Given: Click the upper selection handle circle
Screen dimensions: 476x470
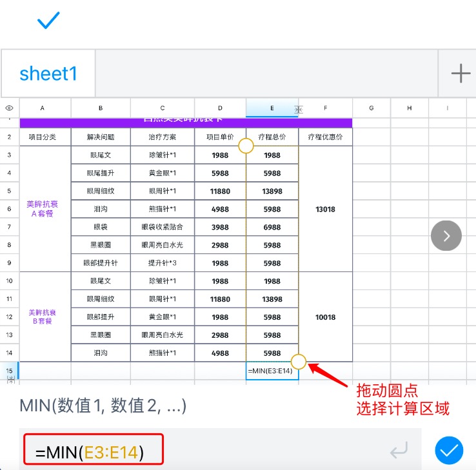Looking at the screenshot, I should click(x=246, y=146).
